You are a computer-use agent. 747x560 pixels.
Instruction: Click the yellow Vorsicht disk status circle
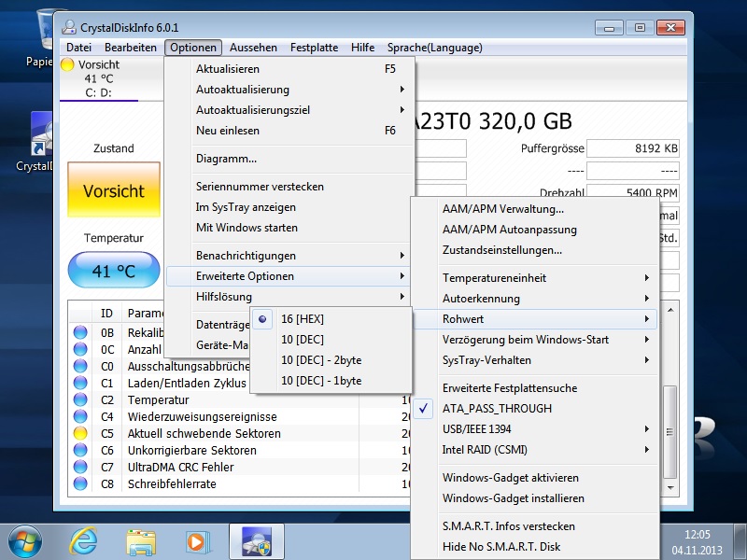coord(67,64)
